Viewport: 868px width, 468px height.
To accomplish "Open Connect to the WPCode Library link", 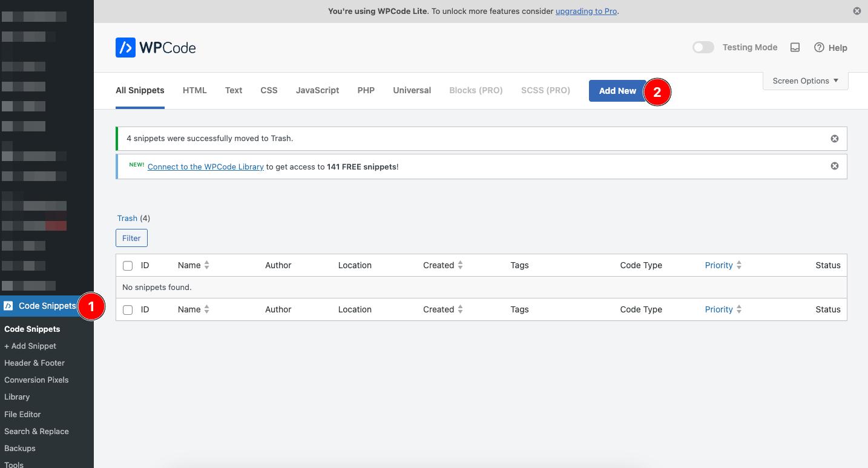I will [206, 166].
